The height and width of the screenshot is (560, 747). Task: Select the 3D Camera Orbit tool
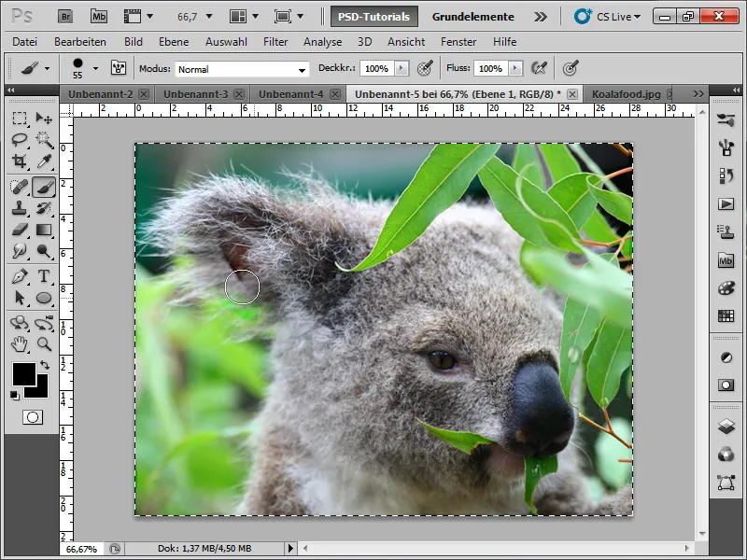[44, 323]
